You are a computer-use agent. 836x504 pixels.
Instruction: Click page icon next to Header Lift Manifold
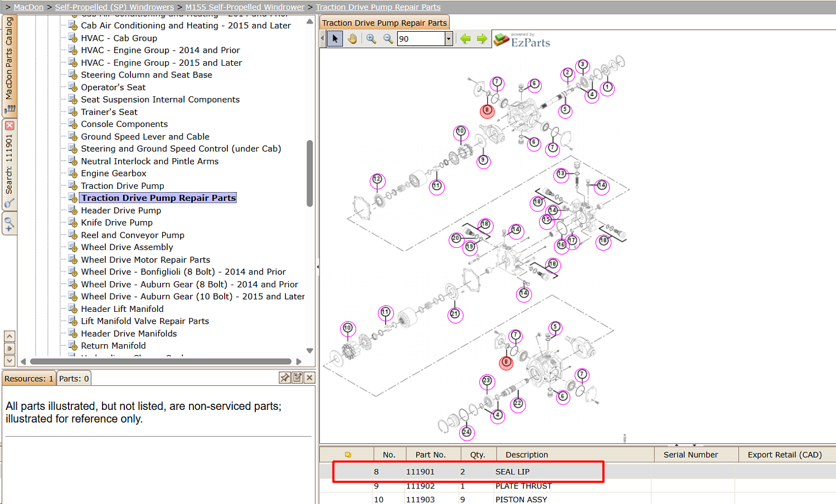72,309
